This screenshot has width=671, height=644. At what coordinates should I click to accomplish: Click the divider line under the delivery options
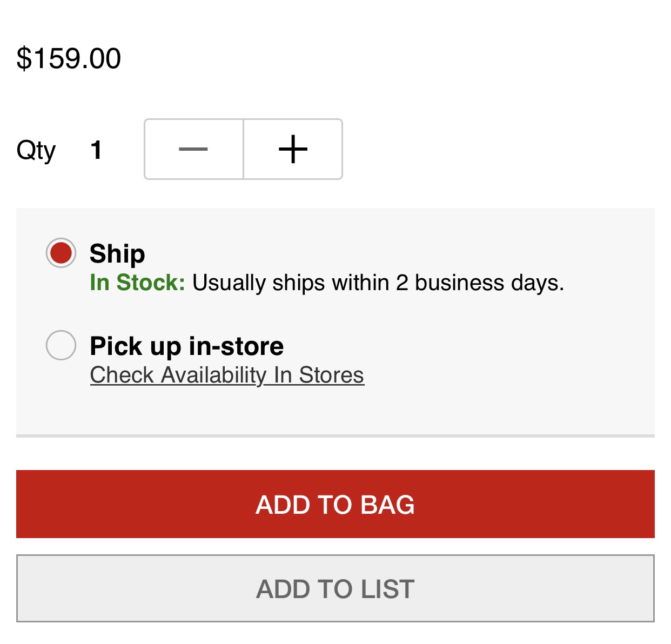pos(335,435)
